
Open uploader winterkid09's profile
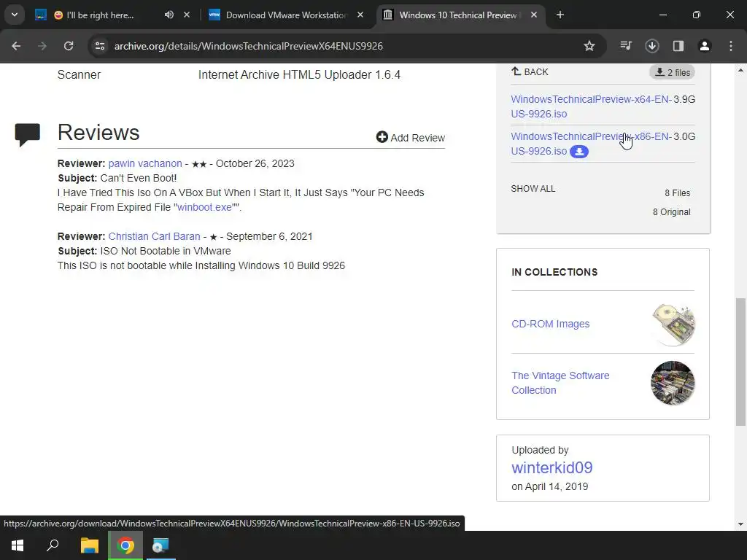click(552, 467)
